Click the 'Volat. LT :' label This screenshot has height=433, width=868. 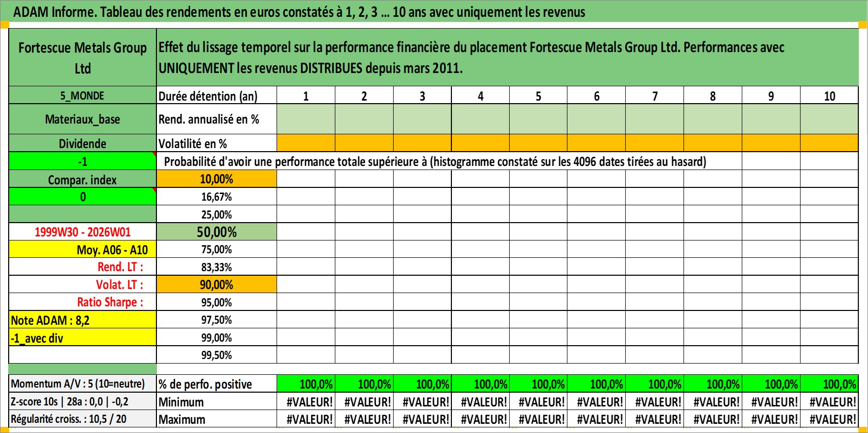[x=83, y=284]
